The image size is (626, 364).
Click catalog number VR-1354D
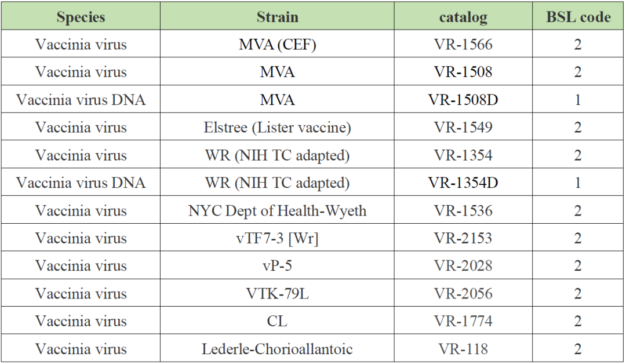pos(463,183)
